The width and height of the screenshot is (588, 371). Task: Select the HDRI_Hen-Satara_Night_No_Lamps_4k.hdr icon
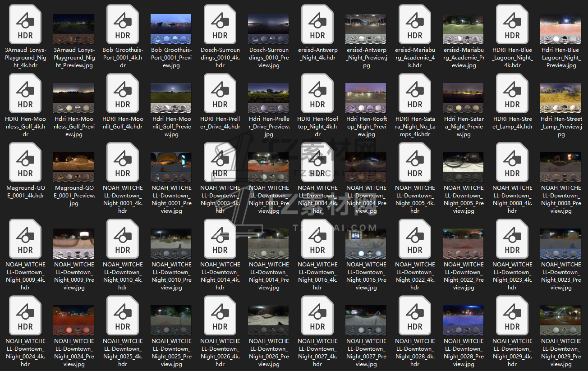coord(415,93)
